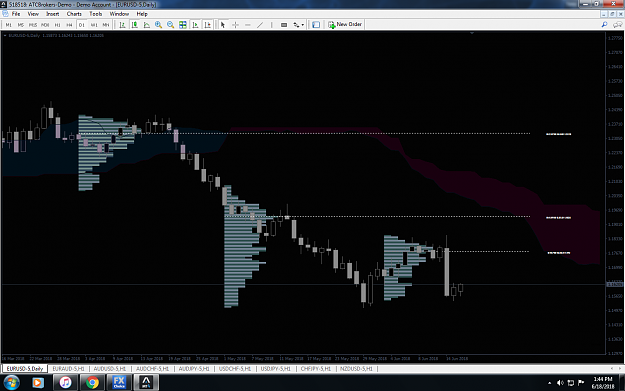Select the M15 timeframe button

pos(33,25)
